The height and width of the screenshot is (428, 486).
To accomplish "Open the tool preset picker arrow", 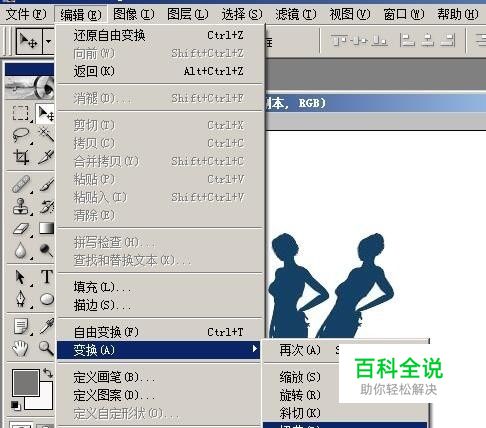I will [49, 41].
